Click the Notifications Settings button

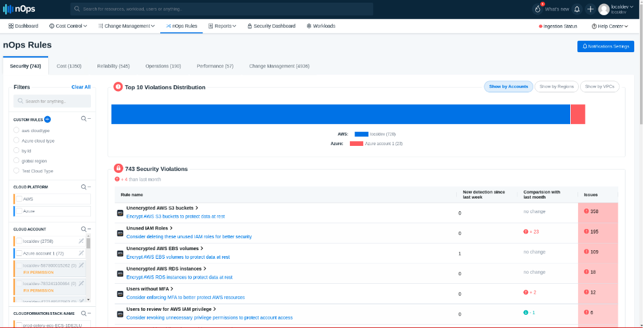pos(605,46)
